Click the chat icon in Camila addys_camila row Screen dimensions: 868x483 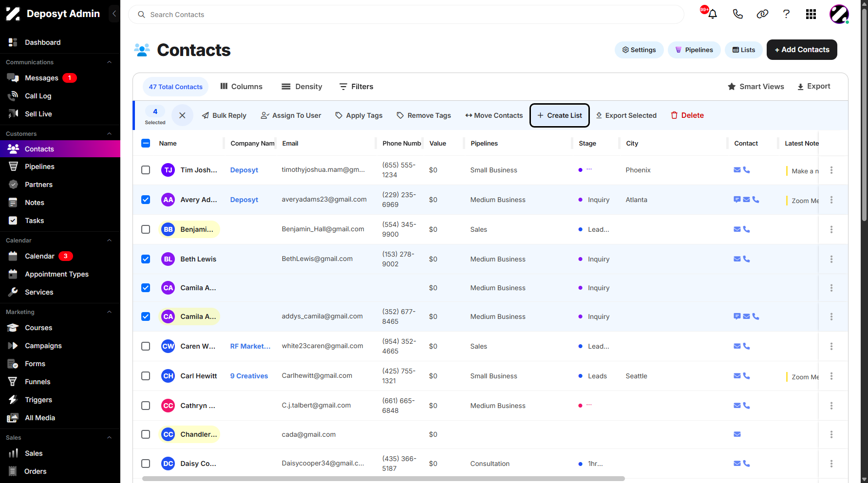737,316
